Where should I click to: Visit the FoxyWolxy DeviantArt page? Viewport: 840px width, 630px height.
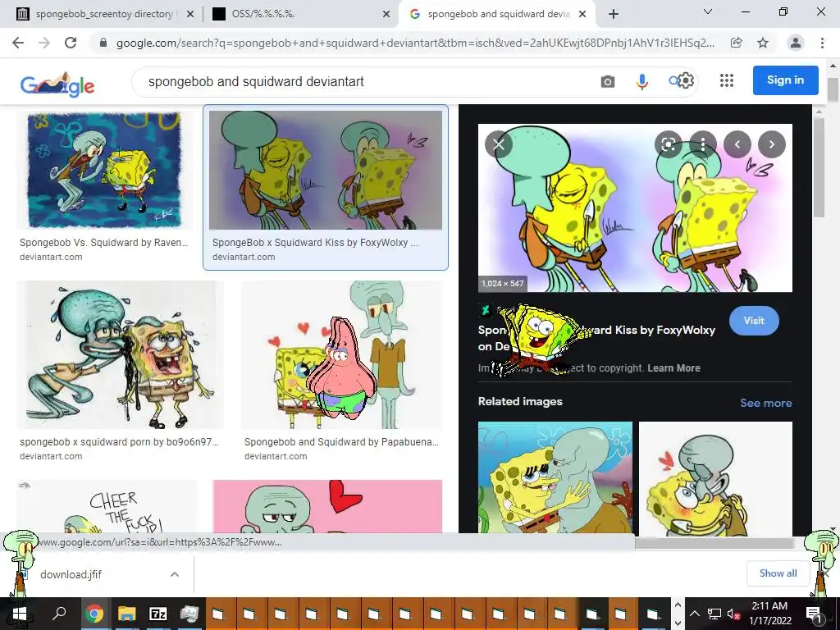click(x=754, y=321)
